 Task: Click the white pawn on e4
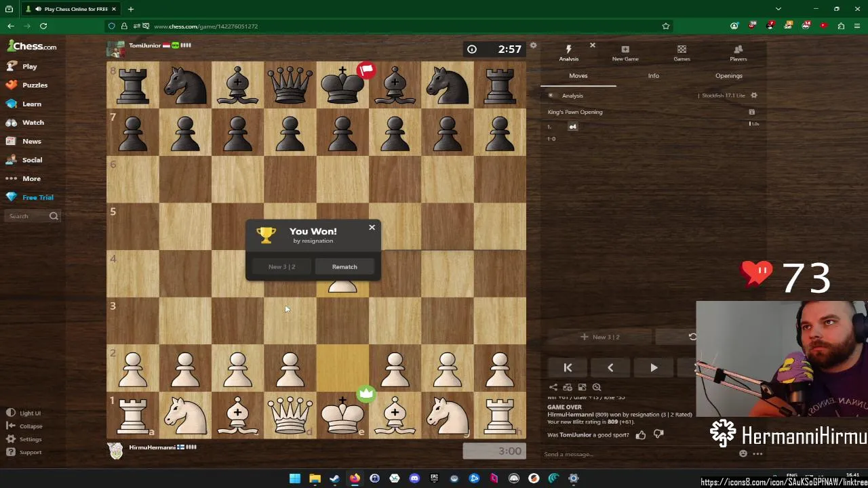point(342,288)
